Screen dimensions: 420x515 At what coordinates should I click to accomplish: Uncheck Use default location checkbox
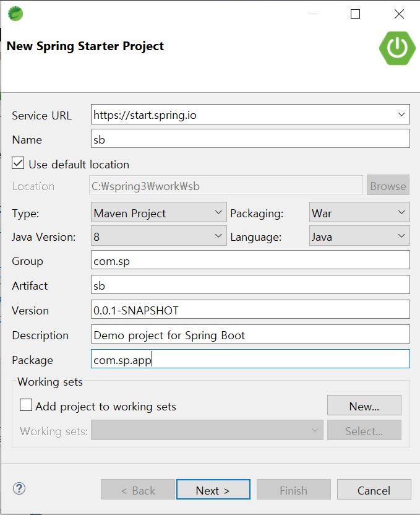[18, 163]
